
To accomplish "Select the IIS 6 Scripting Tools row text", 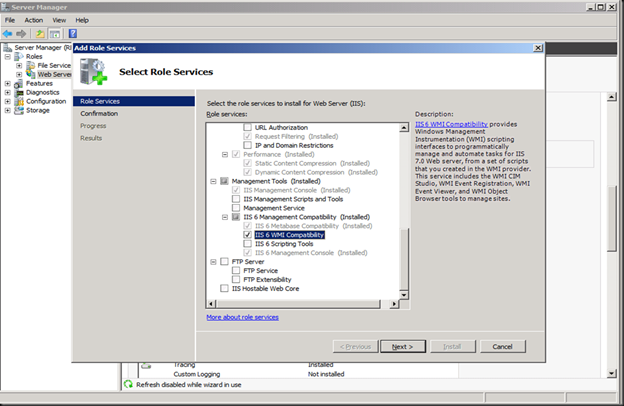I will [x=284, y=244].
